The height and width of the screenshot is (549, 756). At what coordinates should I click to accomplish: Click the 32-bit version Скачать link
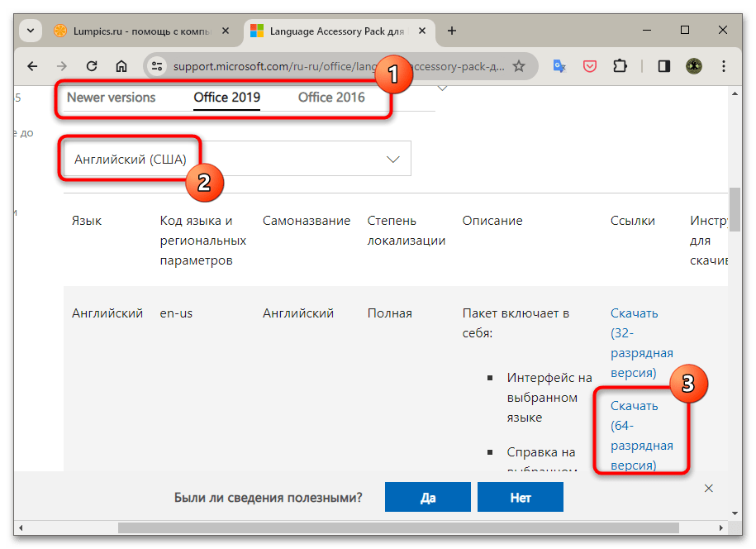click(x=634, y=313)
